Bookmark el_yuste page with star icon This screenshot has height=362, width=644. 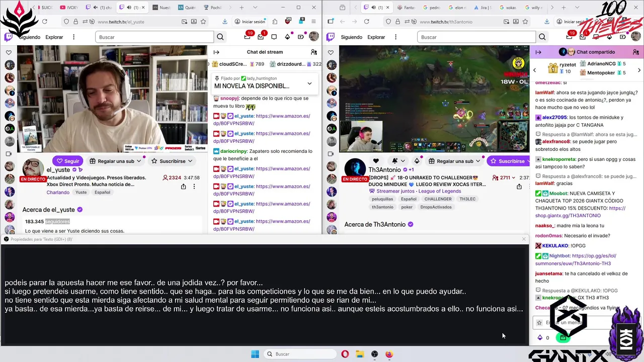pos(203,22)
